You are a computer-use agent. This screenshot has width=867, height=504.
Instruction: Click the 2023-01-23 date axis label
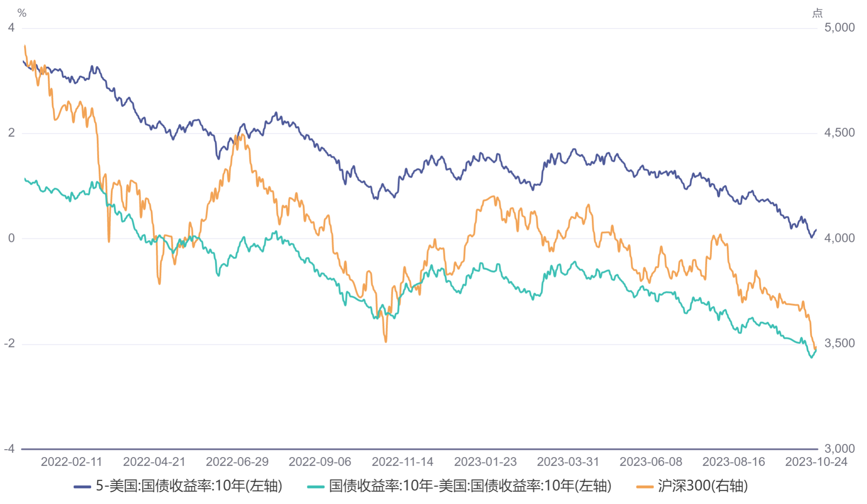(485, 462)
